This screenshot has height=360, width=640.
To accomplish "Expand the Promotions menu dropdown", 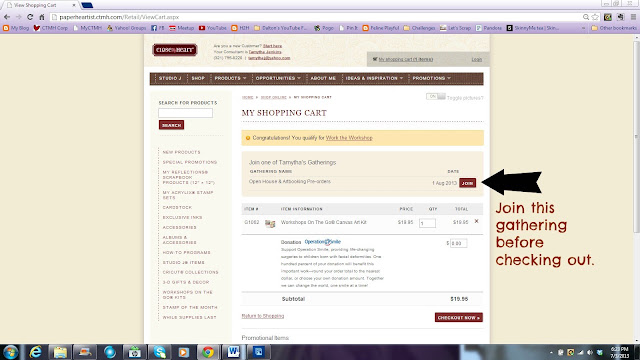I will tap(431, 78).
